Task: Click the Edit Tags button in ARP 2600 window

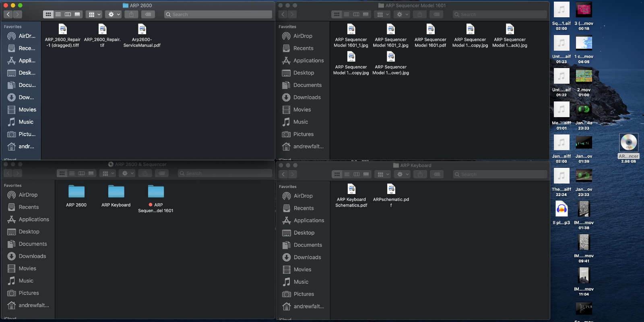Action: 148,14
